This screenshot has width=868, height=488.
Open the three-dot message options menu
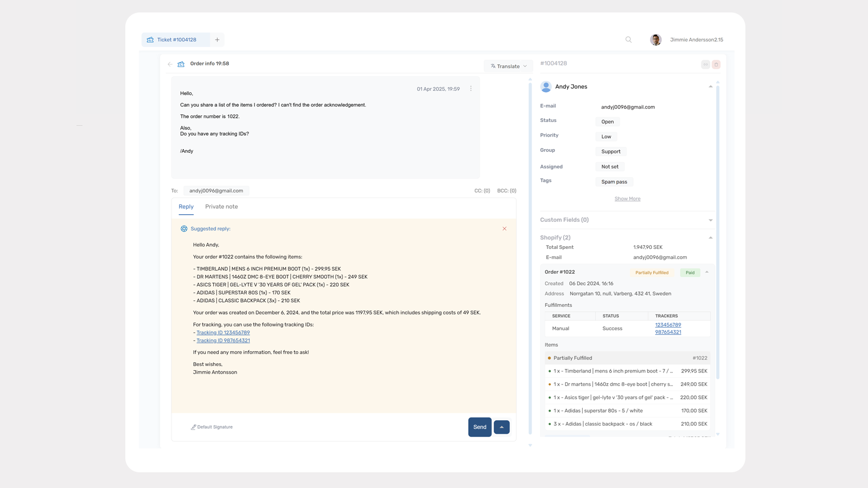point(471,88)
